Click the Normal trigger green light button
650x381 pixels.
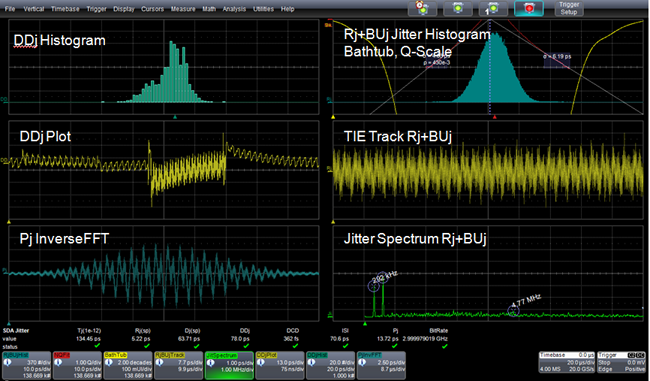coord(458,8)
